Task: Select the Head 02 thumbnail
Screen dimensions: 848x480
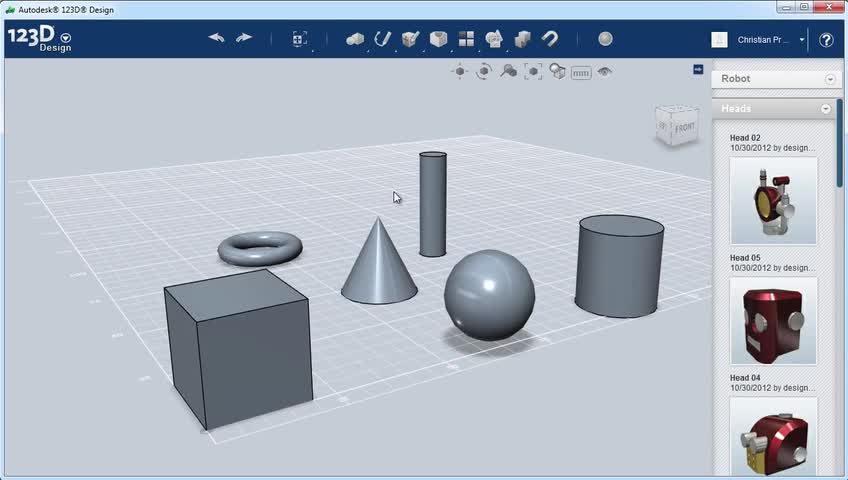Action: pyautogui.click(x=773, y=201)
